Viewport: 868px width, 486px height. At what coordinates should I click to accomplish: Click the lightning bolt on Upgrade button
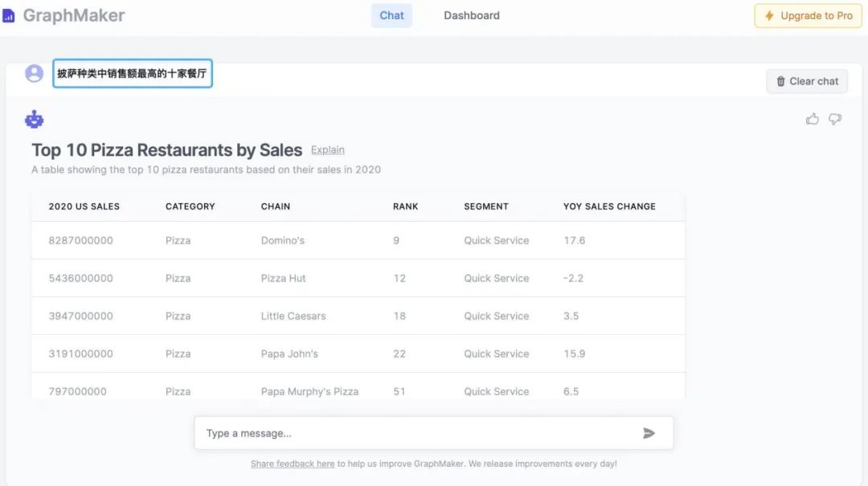pyautogui.click(x=770, y=16)
